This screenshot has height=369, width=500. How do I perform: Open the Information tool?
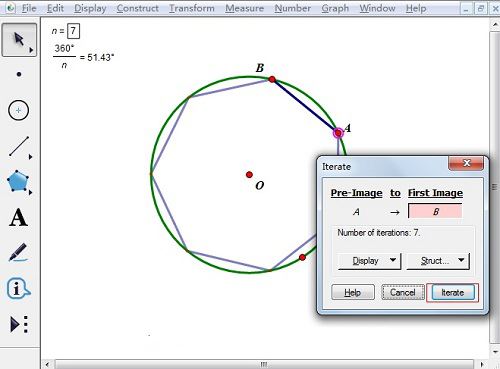(18, 288)
